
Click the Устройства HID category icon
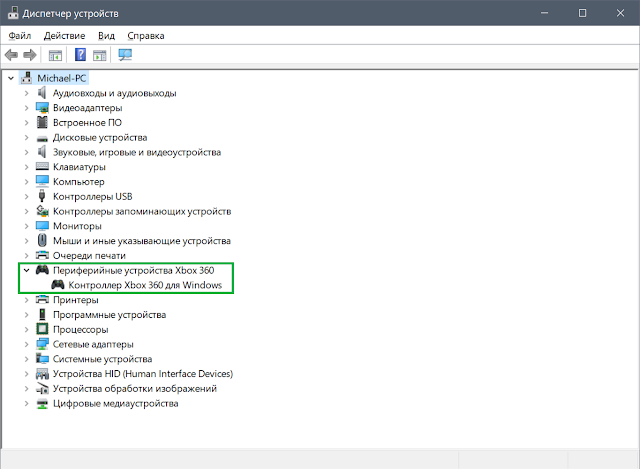[x=42, y=373]
